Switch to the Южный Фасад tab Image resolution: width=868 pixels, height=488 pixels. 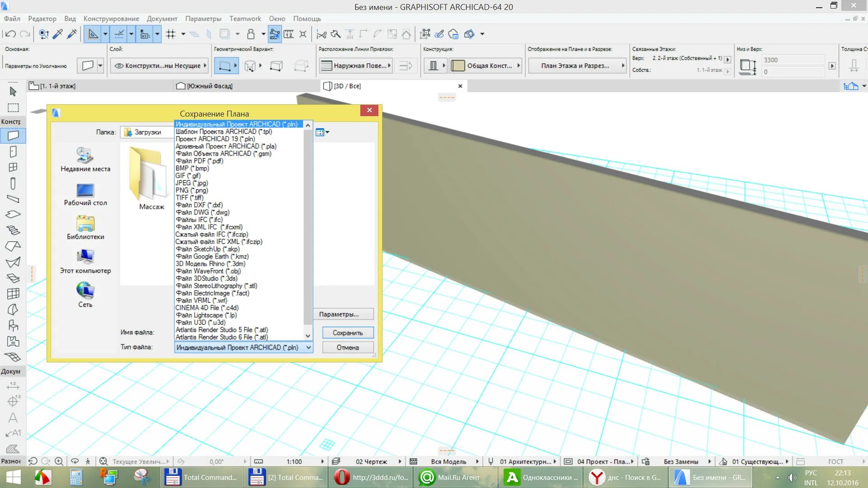point(246,86)
